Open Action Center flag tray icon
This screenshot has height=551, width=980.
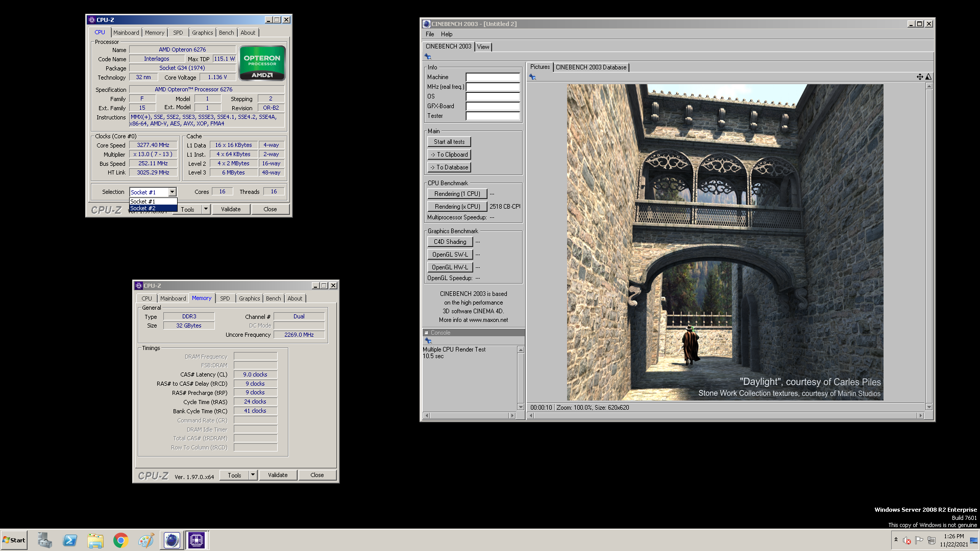click(x=919, y=540)
